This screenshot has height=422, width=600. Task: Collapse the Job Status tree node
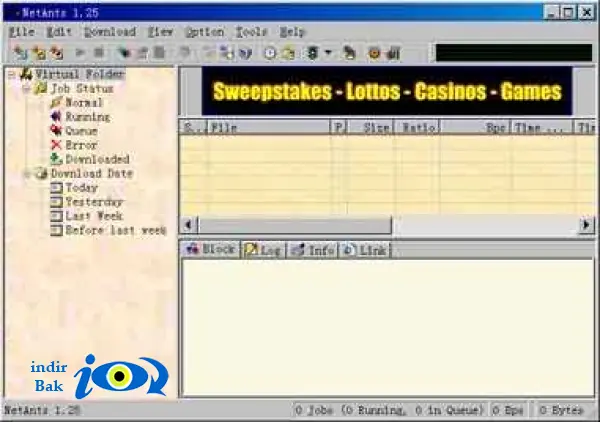coord(26,89)
